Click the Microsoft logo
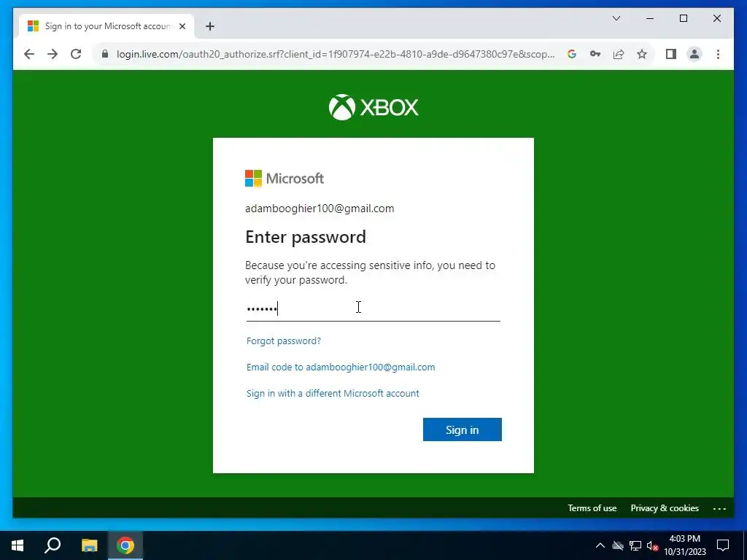 point(285,179)
